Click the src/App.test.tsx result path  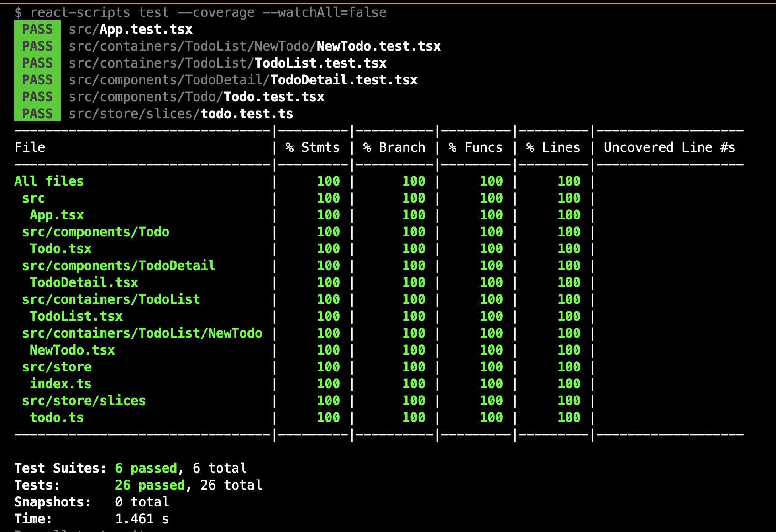pyautogui.click(x=131, y=29)
